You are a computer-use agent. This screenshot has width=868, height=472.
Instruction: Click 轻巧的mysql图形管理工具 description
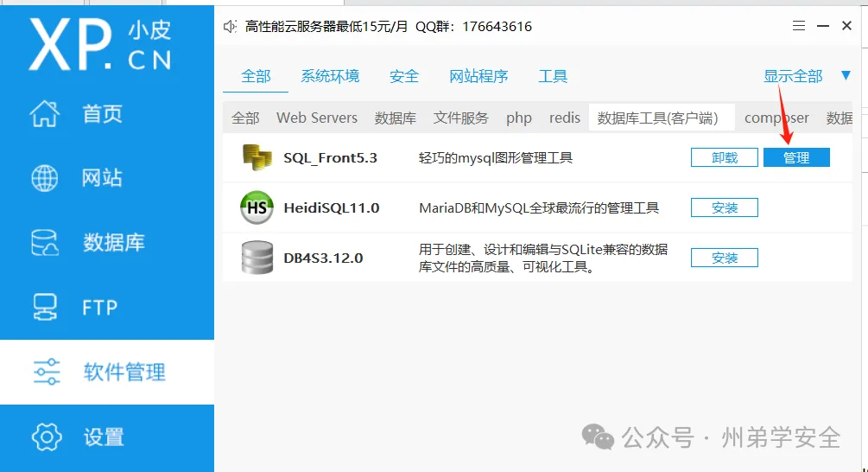point(496,158)
